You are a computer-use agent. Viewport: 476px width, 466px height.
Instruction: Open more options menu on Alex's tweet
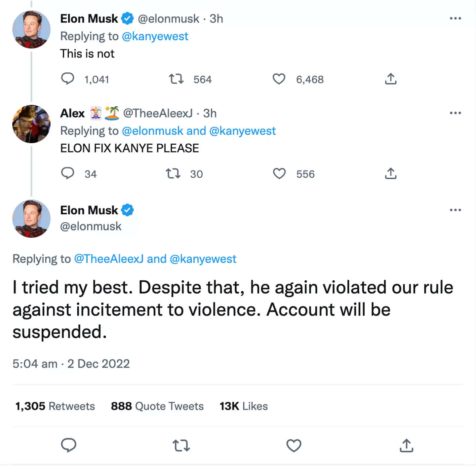coord(455,113)
